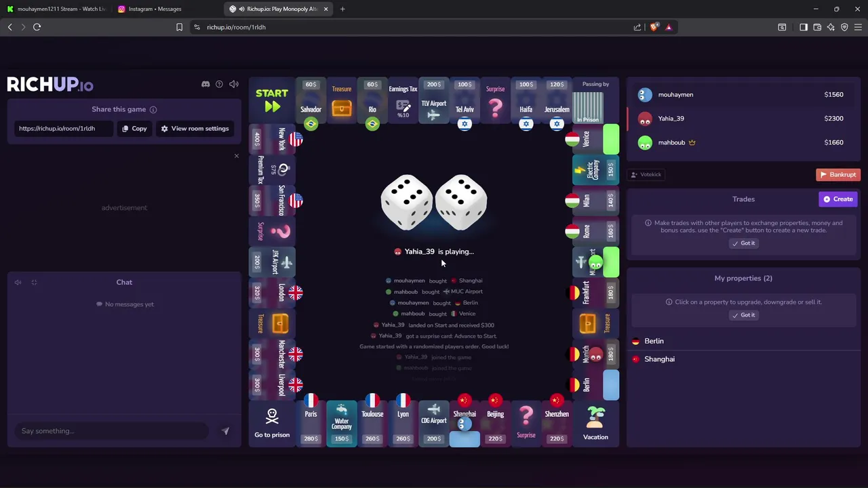Viewport: 868px width, 488px height.
Task: Bookmark this page
Action: tap(179, 27)
